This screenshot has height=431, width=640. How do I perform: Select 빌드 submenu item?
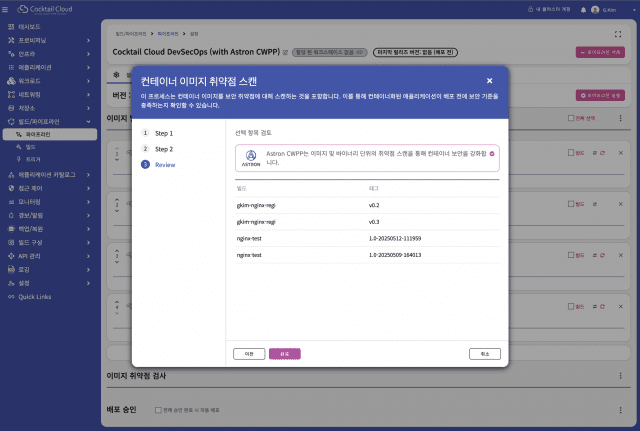pos(27,147)
